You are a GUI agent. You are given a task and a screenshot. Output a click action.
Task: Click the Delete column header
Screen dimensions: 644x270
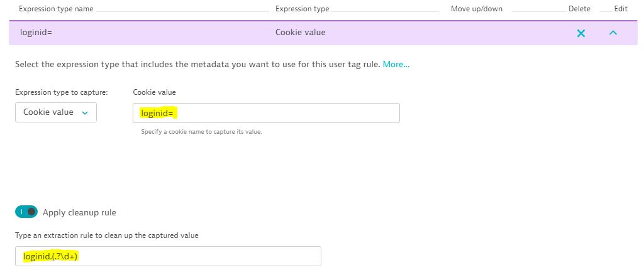[579, 9]
